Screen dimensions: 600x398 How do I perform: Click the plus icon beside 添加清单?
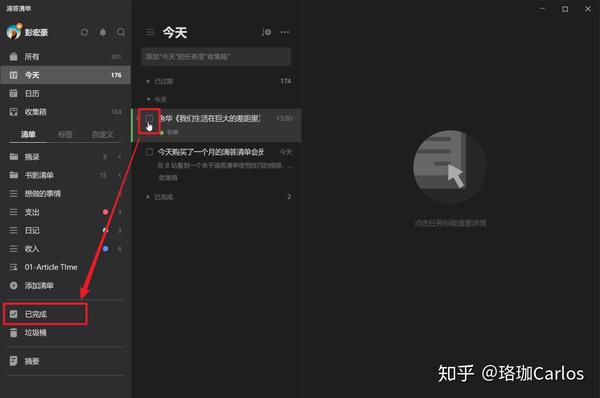tap(13, 285)
